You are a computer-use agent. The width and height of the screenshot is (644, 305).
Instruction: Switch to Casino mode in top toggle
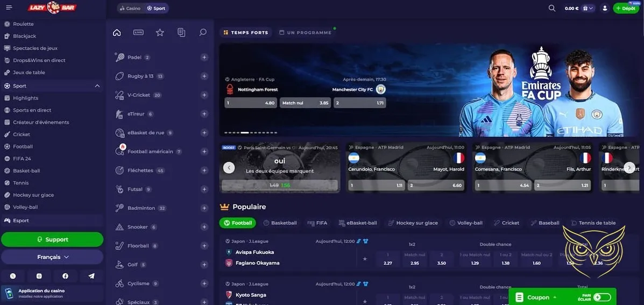[130, 9]
